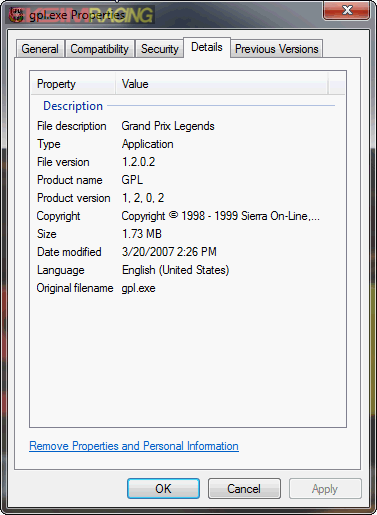Click the Cancel button

[244, 489]
